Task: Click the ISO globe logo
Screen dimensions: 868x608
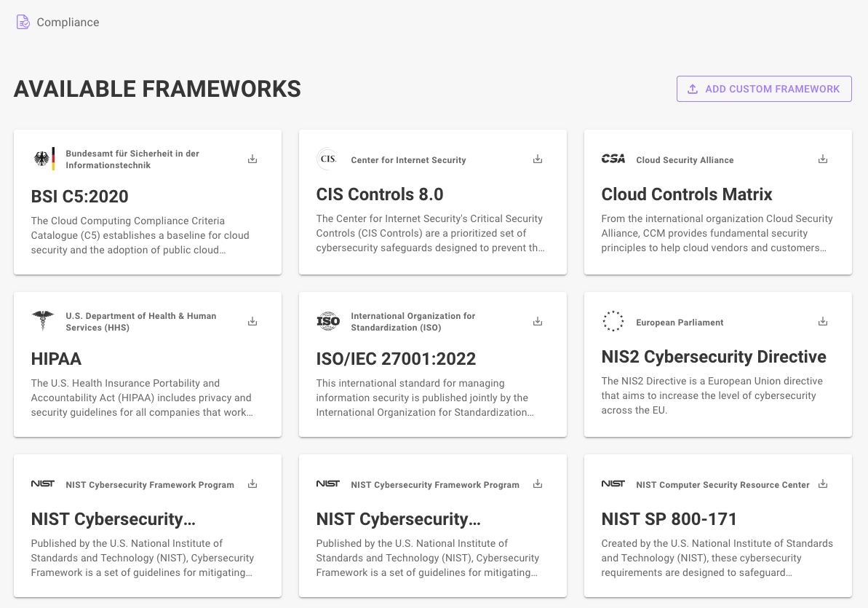Action: click(327, 321)
